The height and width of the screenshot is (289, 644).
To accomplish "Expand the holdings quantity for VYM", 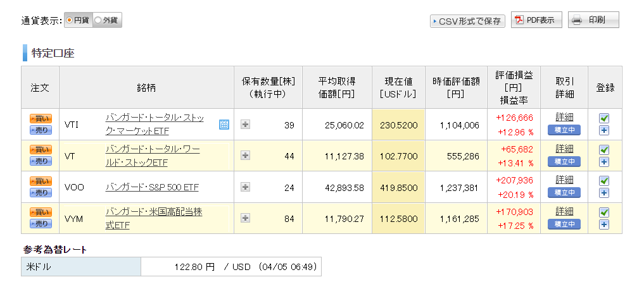I will click(x=245, y=218).
